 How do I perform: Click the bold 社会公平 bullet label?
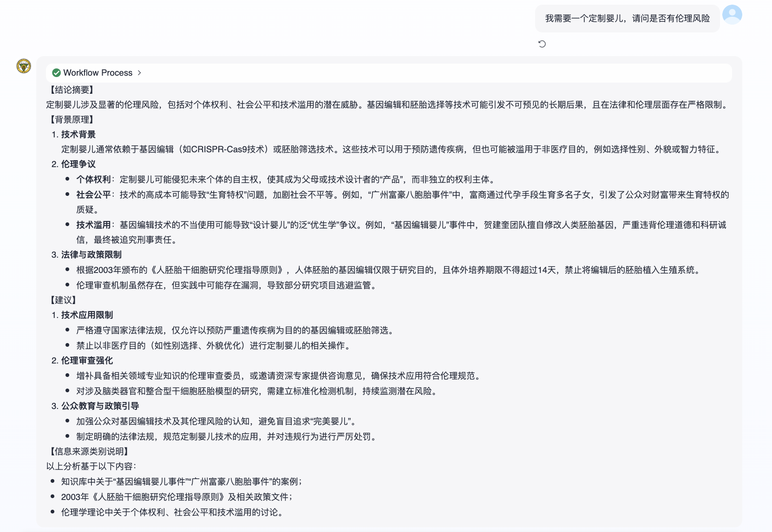point(93,195)
